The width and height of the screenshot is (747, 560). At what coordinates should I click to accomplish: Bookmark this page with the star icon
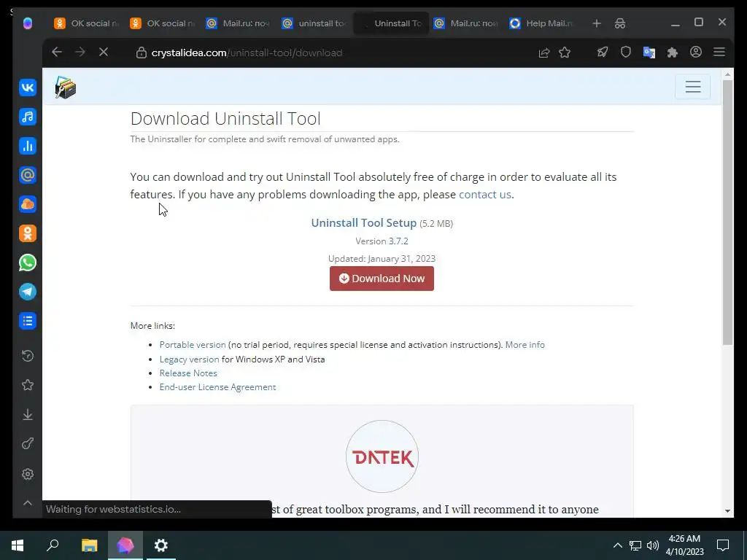pos(565,52)
